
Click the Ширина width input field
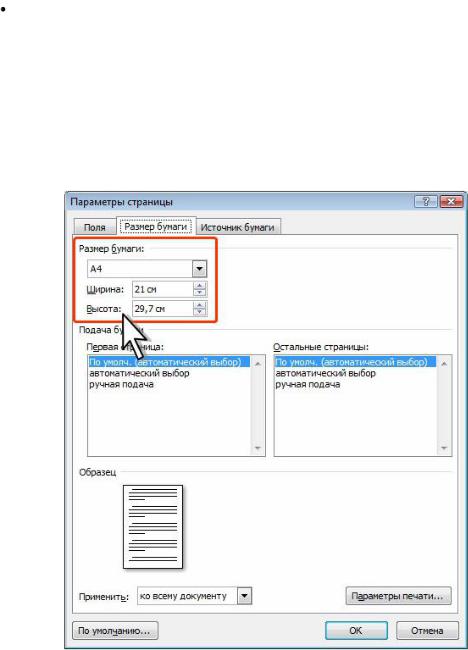click(163, 289)
